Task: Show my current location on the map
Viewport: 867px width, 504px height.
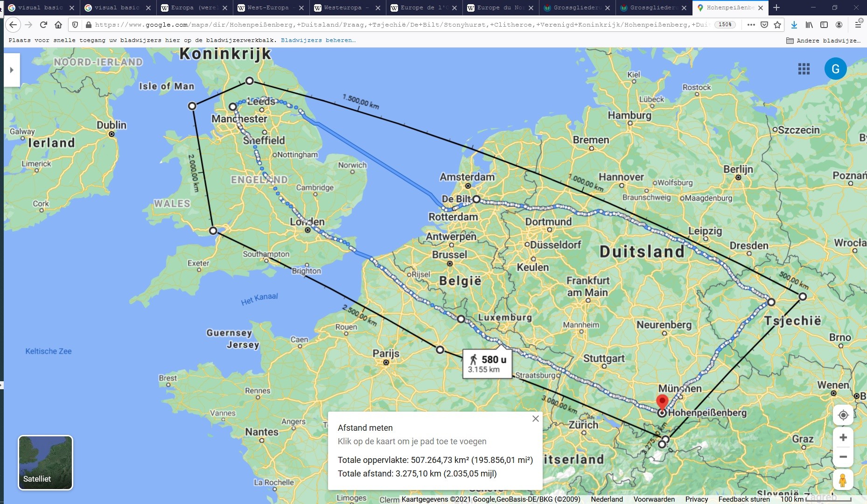Action: (843, 415)
